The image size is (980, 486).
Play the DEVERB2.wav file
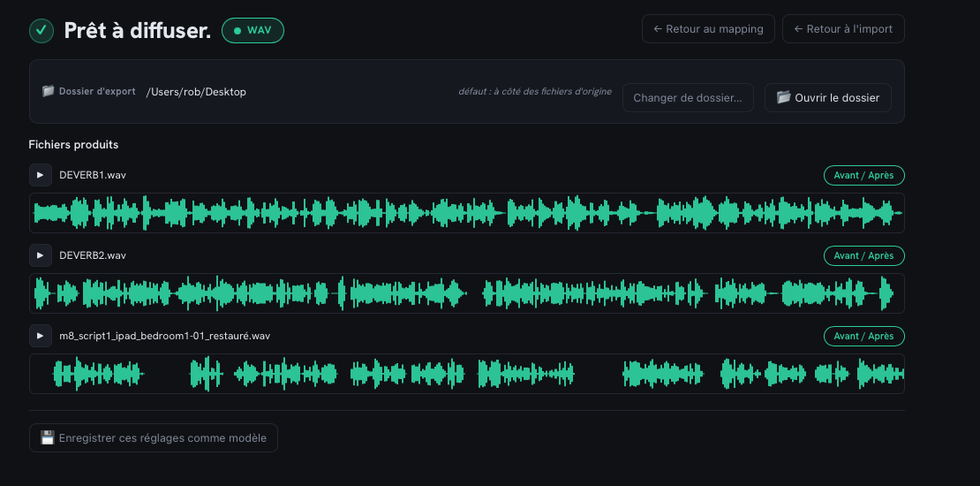[41, 255]
